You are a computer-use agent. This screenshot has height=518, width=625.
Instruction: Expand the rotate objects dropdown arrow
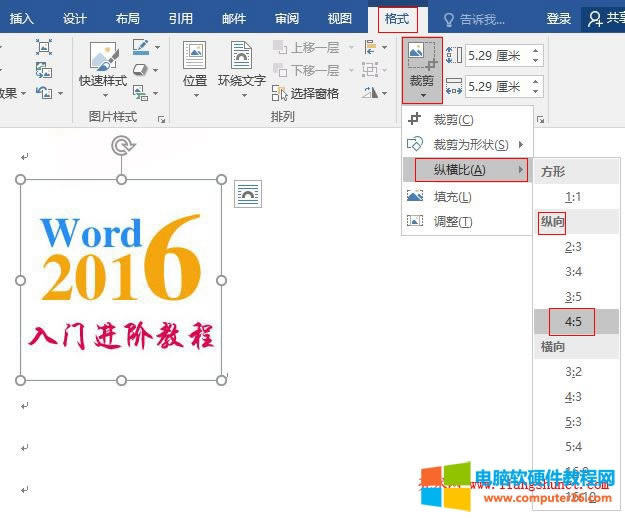385,93
